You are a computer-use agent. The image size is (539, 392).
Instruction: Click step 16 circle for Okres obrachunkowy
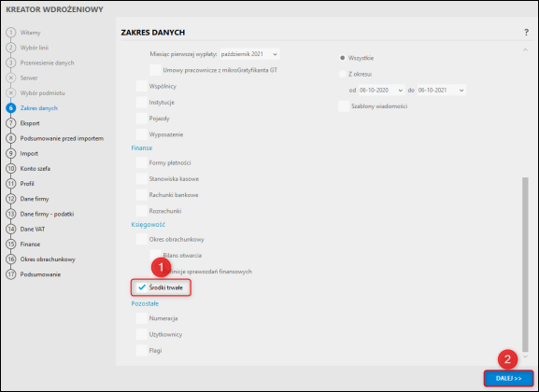pyautogui.click(x=11, y=259)
